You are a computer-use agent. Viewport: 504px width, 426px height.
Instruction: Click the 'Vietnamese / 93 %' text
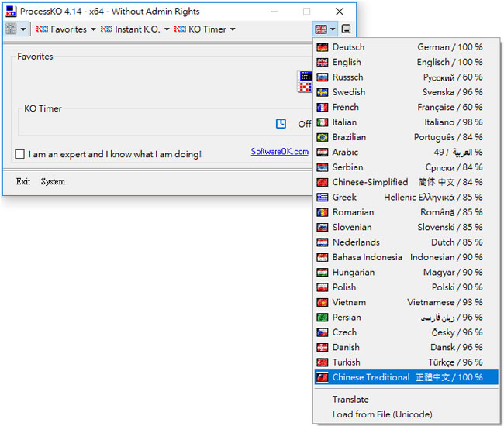pos(445,302)
